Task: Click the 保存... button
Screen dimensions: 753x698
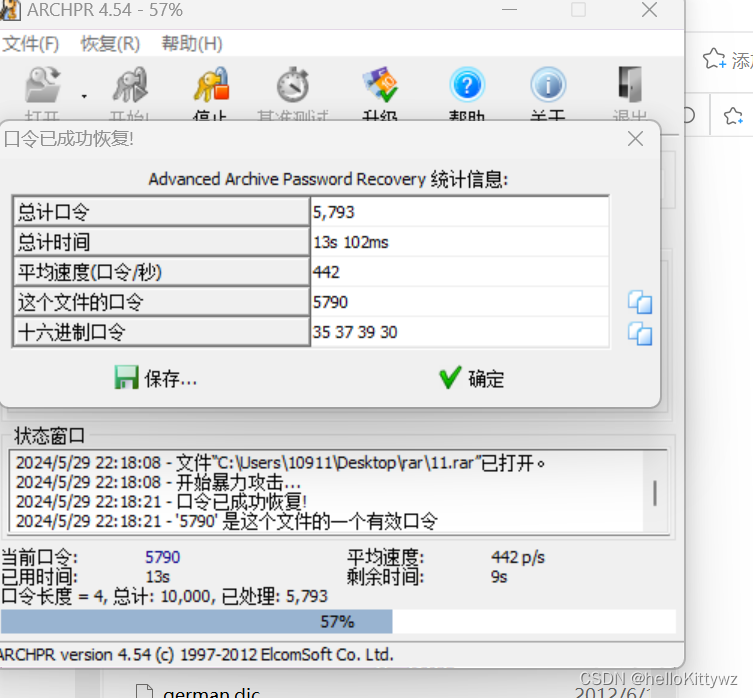Action: tap(156, 379)
